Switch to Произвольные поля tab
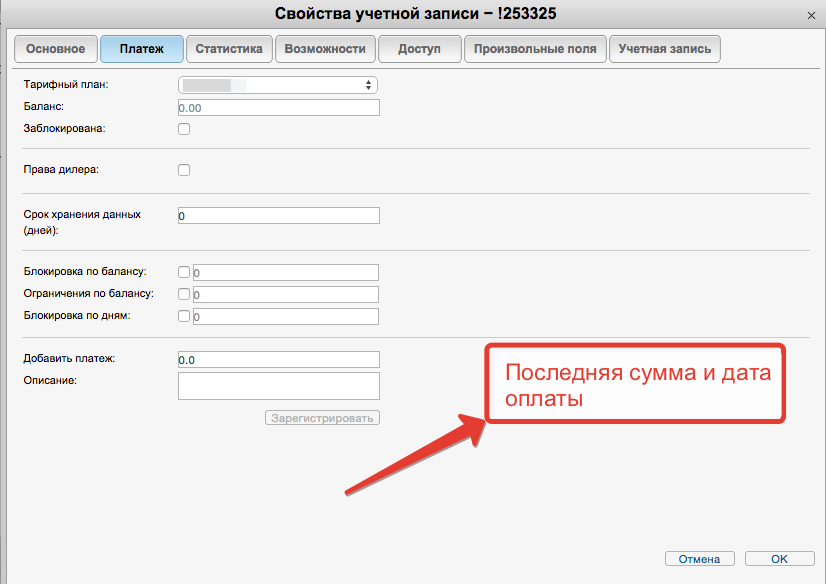Image resolution: width=826 pixels, height=584 pixels. coord(535,49)
